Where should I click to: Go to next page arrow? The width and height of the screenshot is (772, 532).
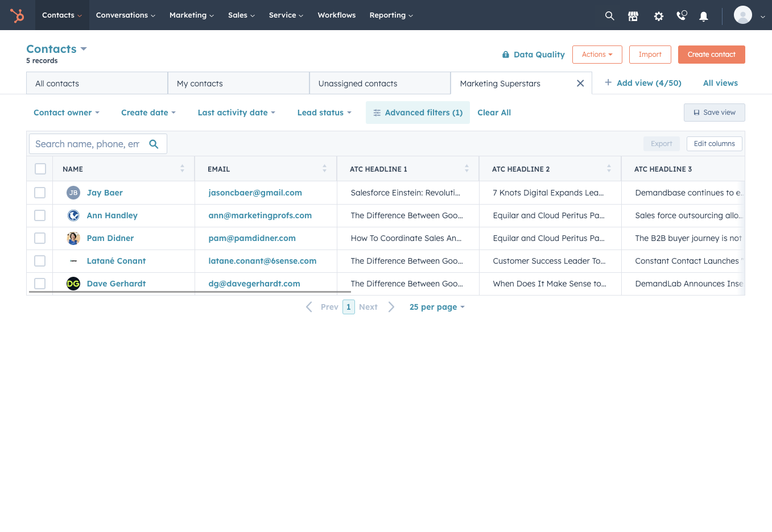pyautogui.click(x=391, y=307)
